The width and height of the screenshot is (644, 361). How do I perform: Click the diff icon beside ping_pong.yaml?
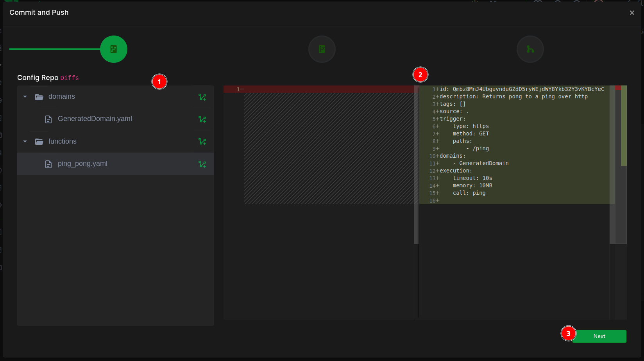[202, 164]
